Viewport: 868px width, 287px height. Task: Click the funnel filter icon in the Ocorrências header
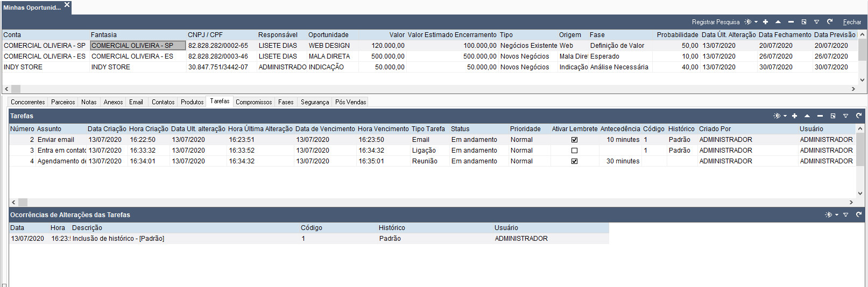[x=845, y=215]
